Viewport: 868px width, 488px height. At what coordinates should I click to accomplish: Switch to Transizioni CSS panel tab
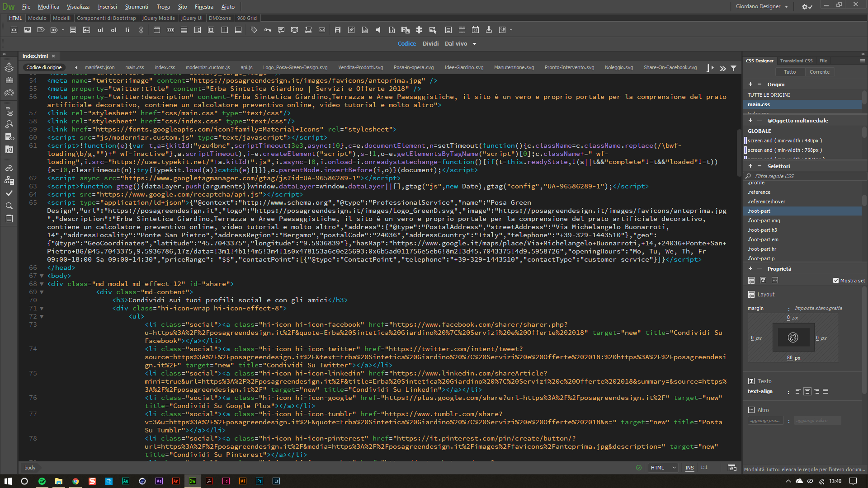click(796, 61)
